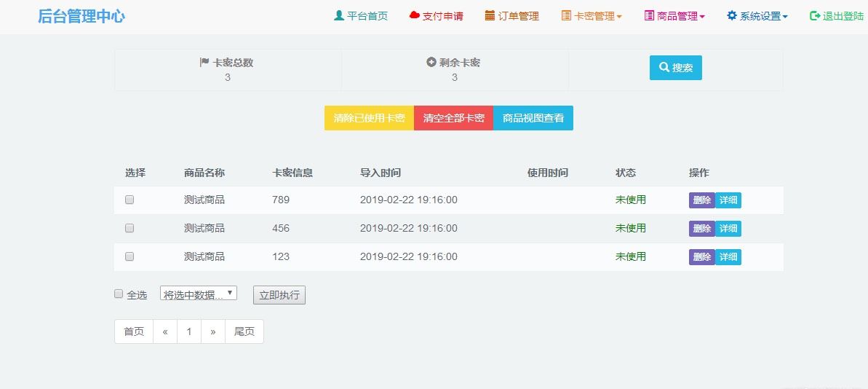
Task: Tick the checkbox for card 789
Action: (x=130, y=200)
